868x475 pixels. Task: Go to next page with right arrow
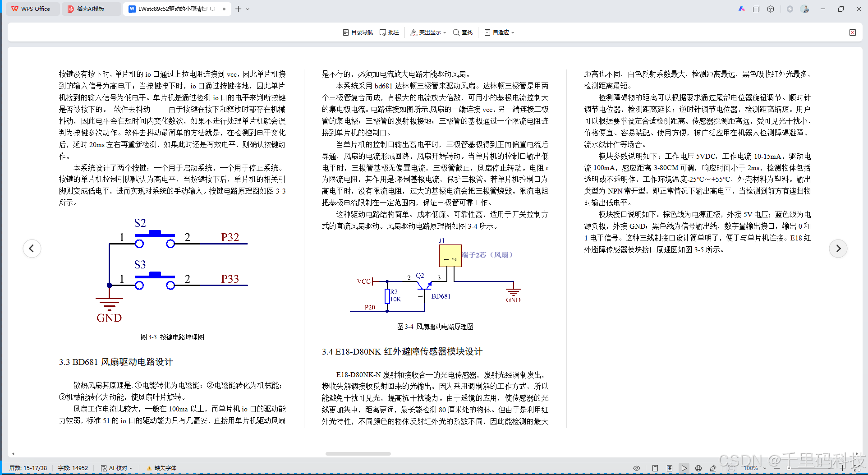[838, 248]
